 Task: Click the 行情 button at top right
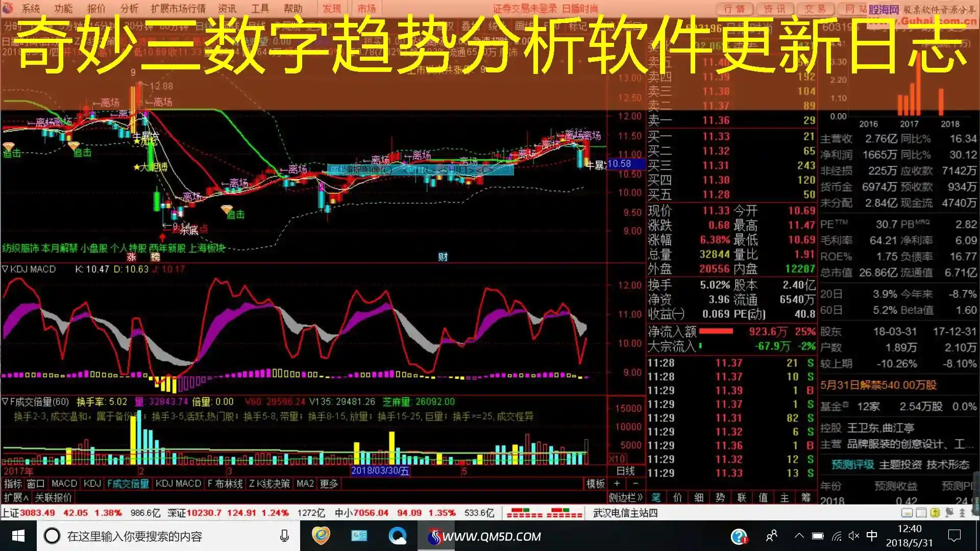[734, 9]
